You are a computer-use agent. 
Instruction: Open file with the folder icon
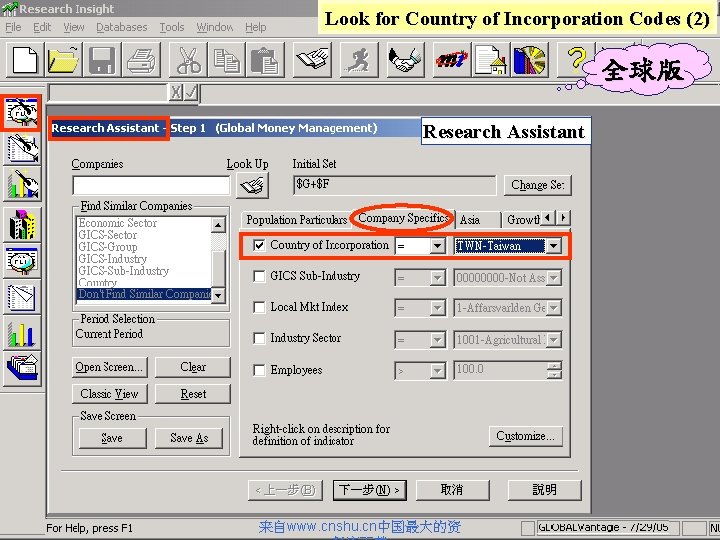tap(64, 60)
